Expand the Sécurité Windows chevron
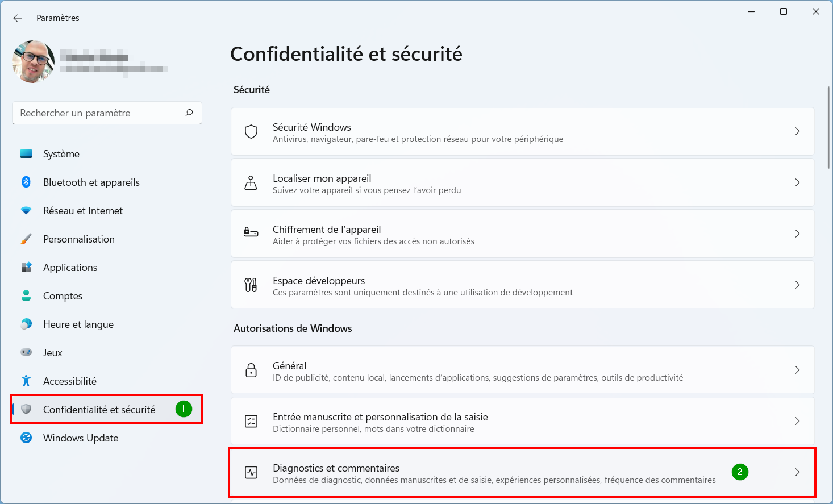This screenshot has height=504, width=833. pos(797,131)
